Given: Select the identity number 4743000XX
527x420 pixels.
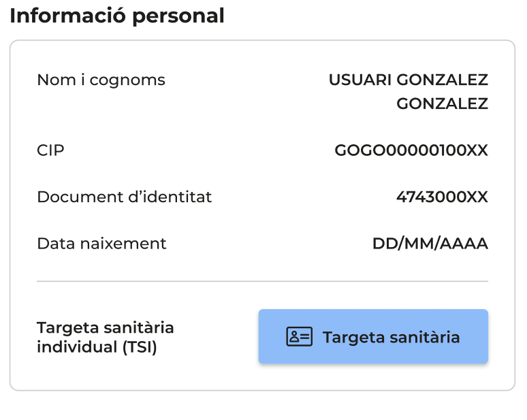Looking at the screenshot, I should [442, 197].
